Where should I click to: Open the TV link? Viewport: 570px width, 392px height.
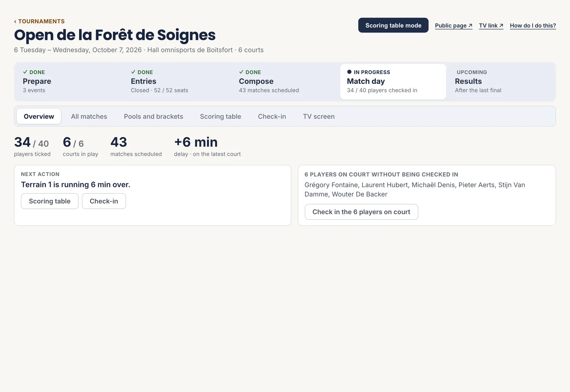[x=491, y=26]
